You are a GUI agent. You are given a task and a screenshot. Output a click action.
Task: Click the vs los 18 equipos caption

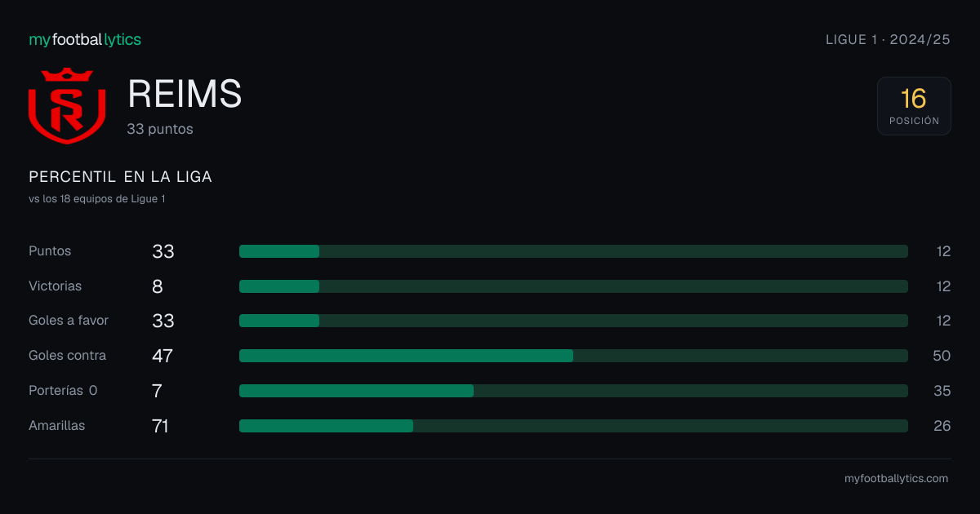[x=97, y=199]
